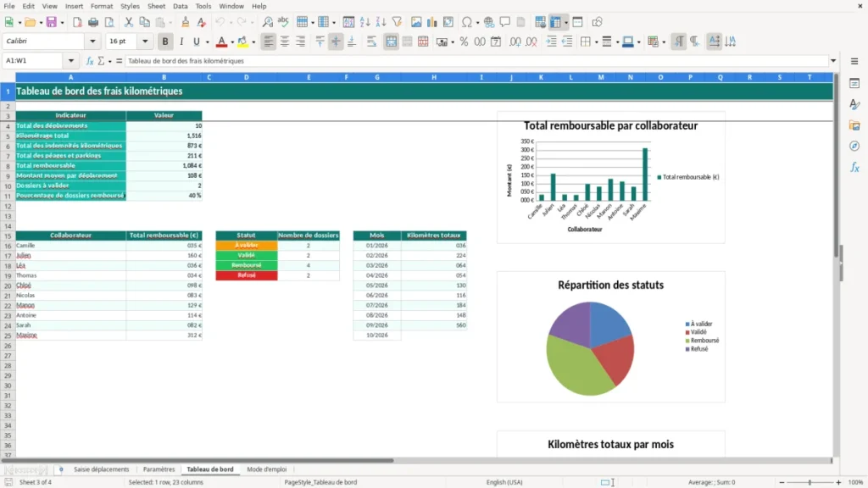Toggle Center Horizontally alignment
Viewport: 868px width, 488px height.
click(285, 42)
